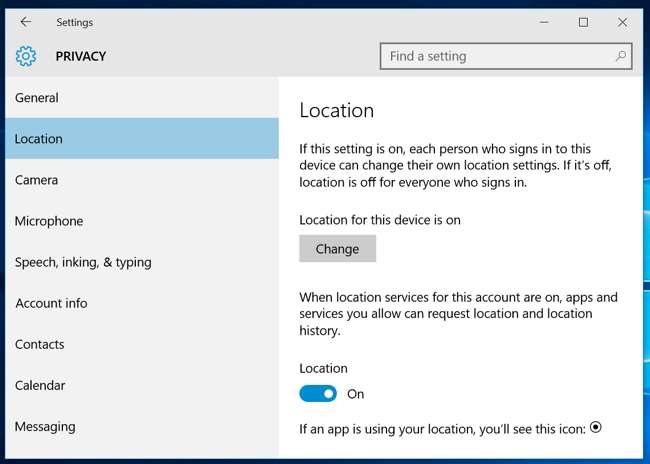The height and width of the screenshot is (464, 650).
Task: Go to Camera privacy settings
Action: (x=37, y=180)
